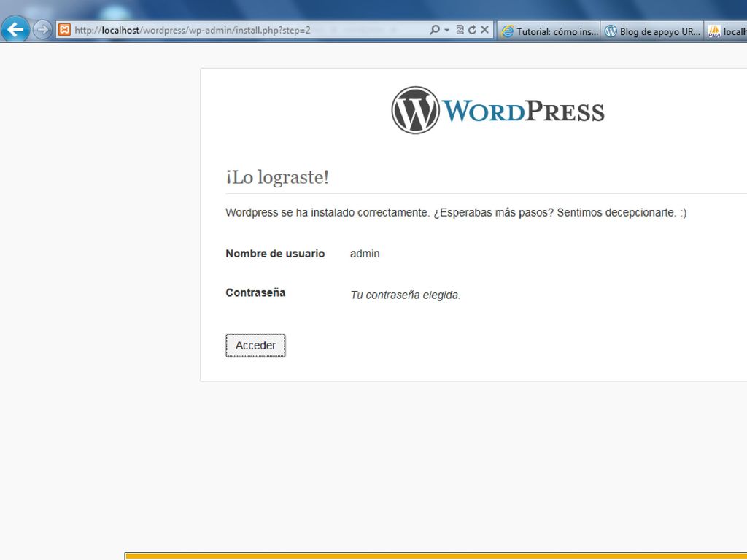The image size is (747, 560).
Task: Click the Internet Explorer icon on Tutorial tab
Action: pos(508,31)
